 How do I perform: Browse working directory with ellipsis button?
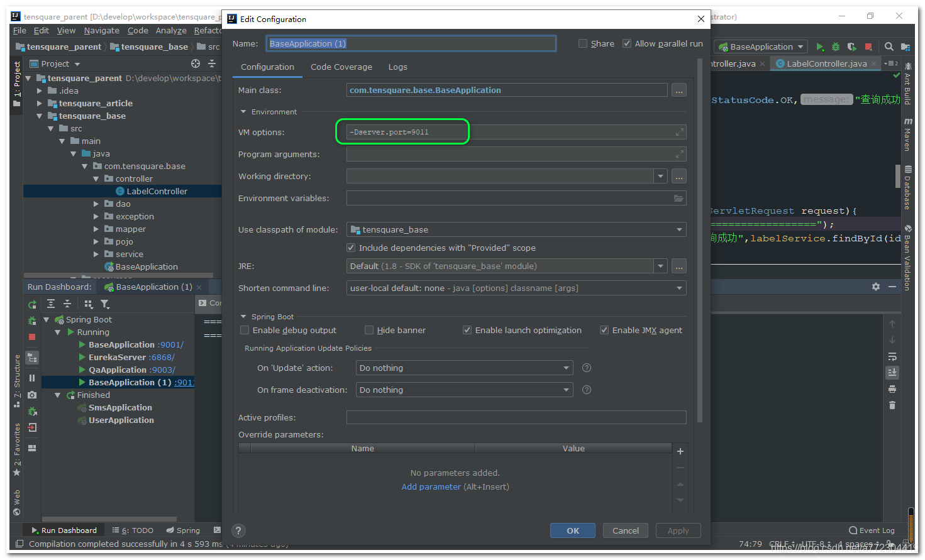tap(679, 177)
